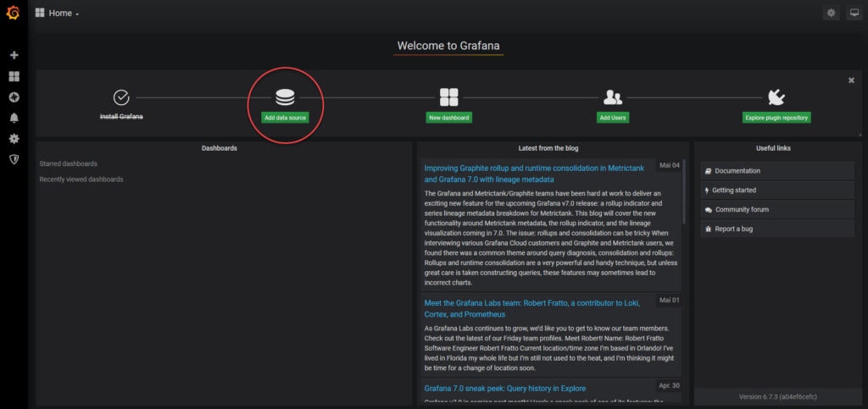The width and height of the screenshot is (868, 409).
Task: Click the Dashboards panel title
Action: [x=220, y=148]
